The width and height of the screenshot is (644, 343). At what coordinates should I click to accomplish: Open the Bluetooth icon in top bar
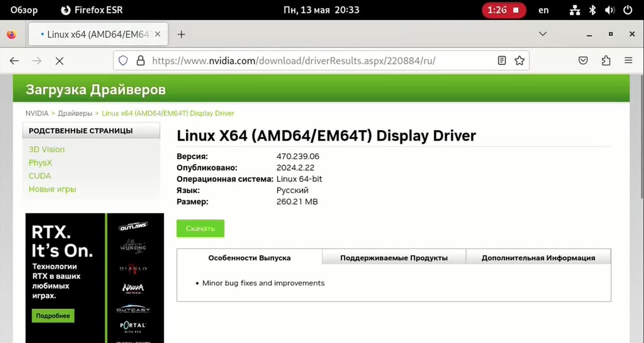pos(593,10)
